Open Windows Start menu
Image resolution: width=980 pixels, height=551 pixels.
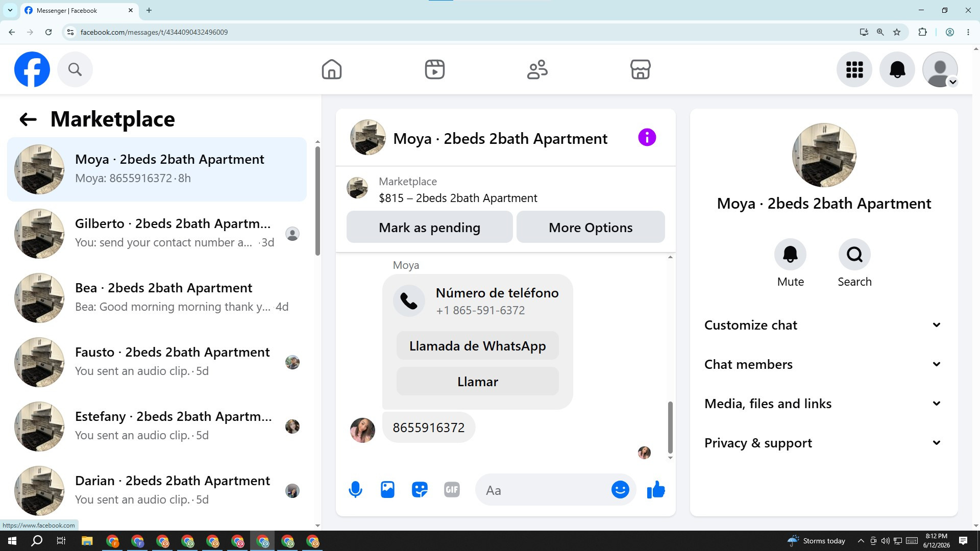click(x=12, y=541)
